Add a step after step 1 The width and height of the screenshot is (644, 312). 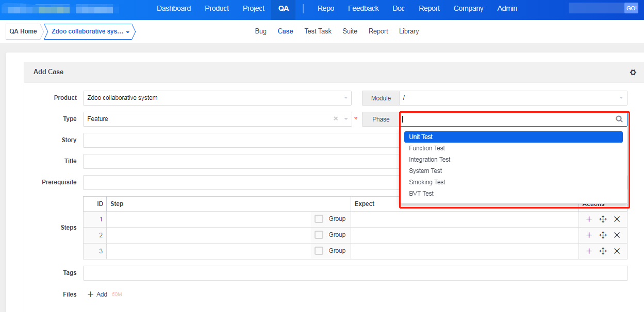click(589, 219)
